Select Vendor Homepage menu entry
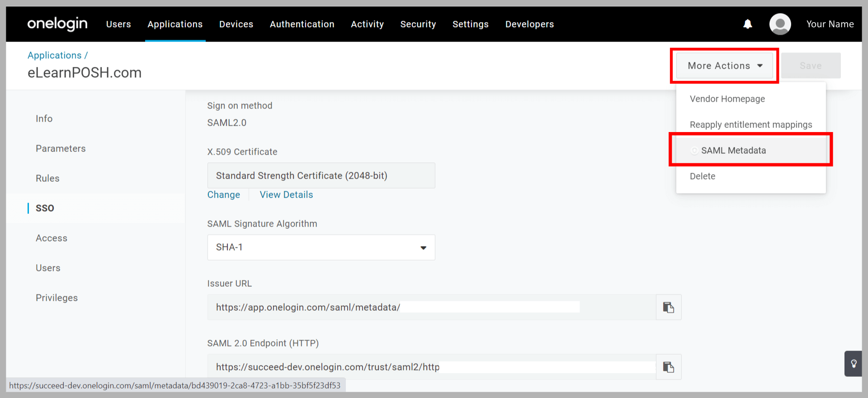868x398 pixels. 727,99
